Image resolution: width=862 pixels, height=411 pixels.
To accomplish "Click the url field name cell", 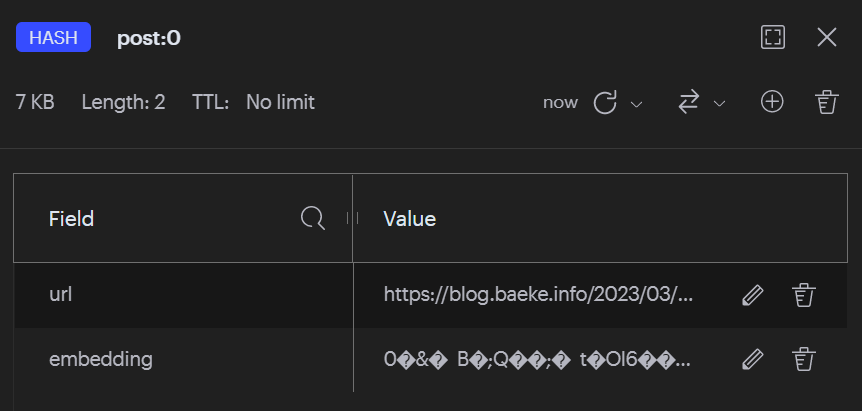I will coord(61,295).
